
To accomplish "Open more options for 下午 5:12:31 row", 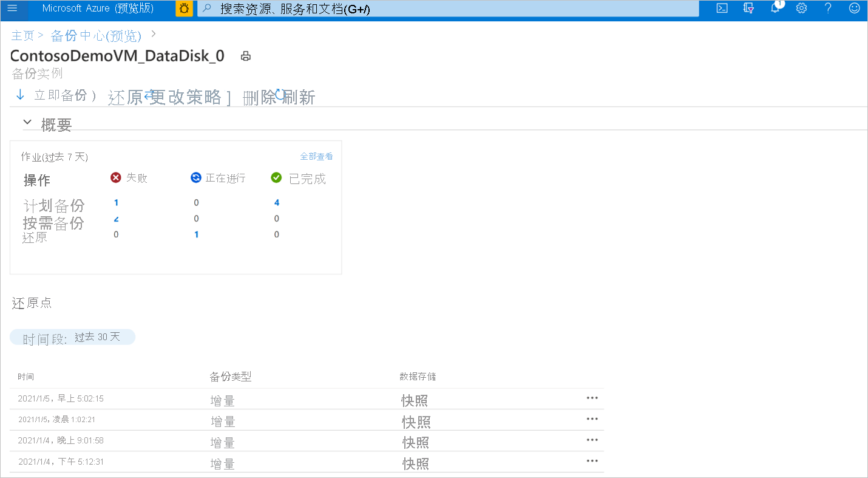I will [x=592, y=461].
